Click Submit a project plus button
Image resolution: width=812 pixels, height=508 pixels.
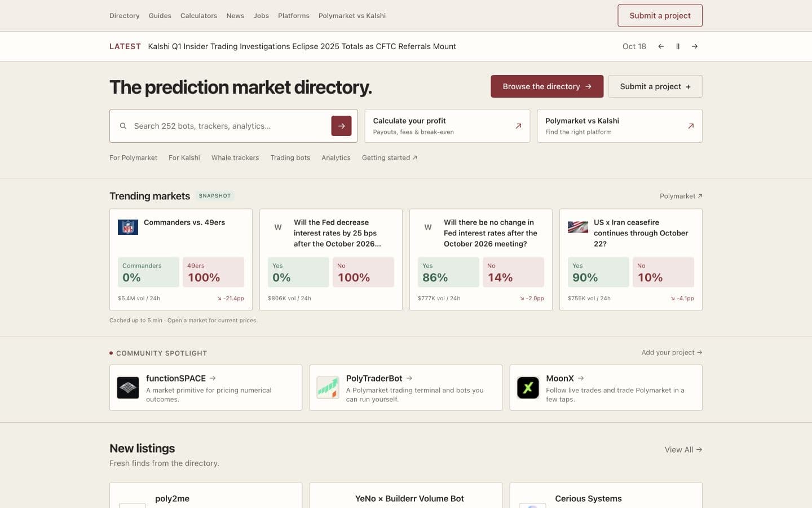[x=655, y=86]
